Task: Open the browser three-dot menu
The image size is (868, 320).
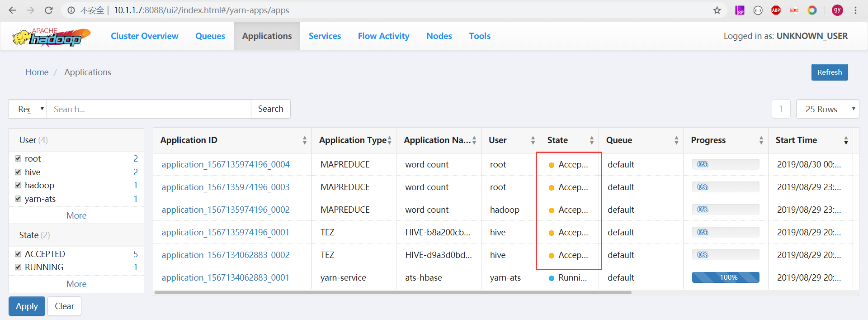Action: point(855,10)
